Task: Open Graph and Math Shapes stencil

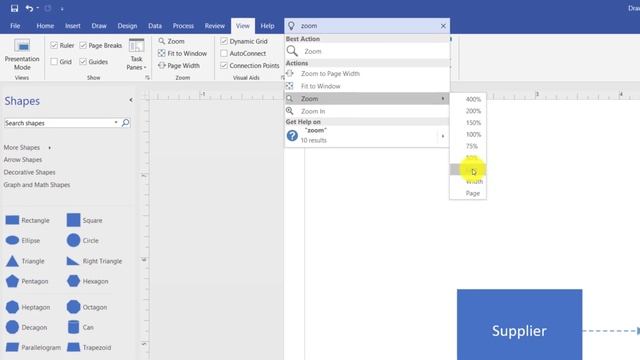Action: [x=37, y=185]
